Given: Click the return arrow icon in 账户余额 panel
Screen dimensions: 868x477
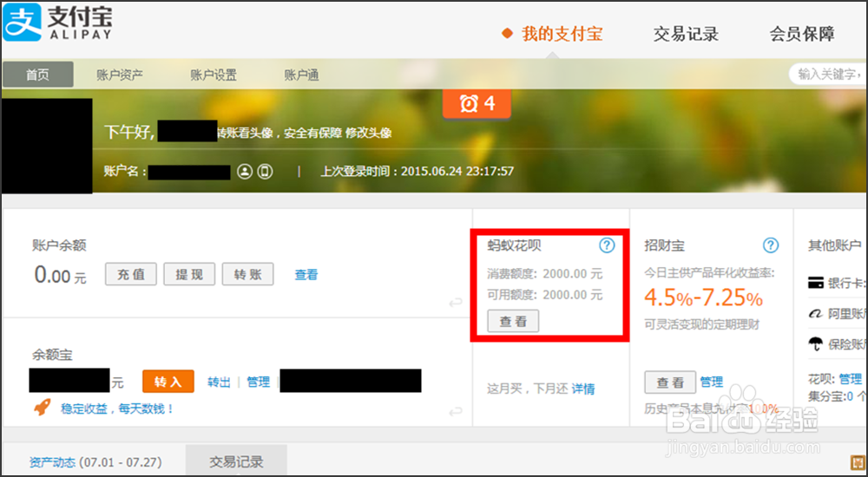Looking at the screenshot, I should click(x=455, y=302).
